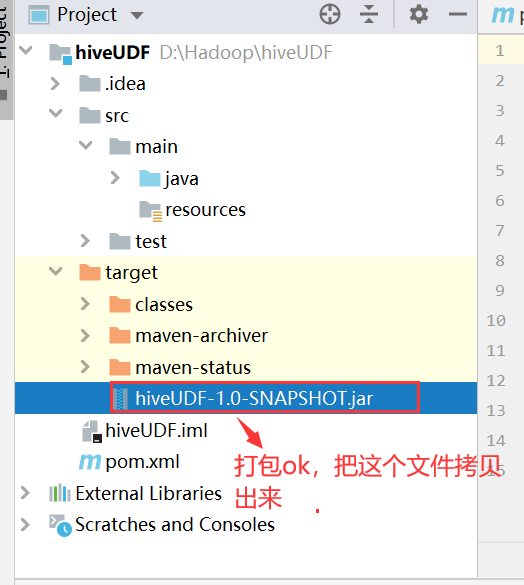
Task: Click the orange target folder icon
Action: (90, 272)
